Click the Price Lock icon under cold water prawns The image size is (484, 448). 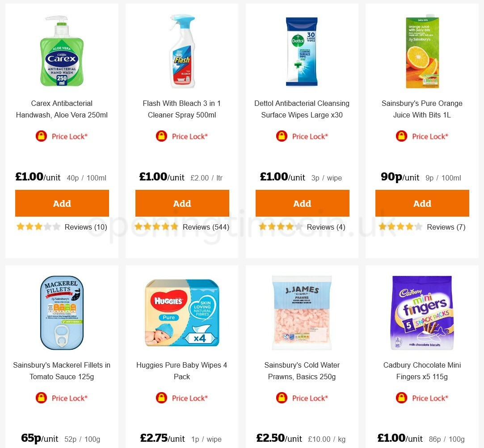pos(302,398)
